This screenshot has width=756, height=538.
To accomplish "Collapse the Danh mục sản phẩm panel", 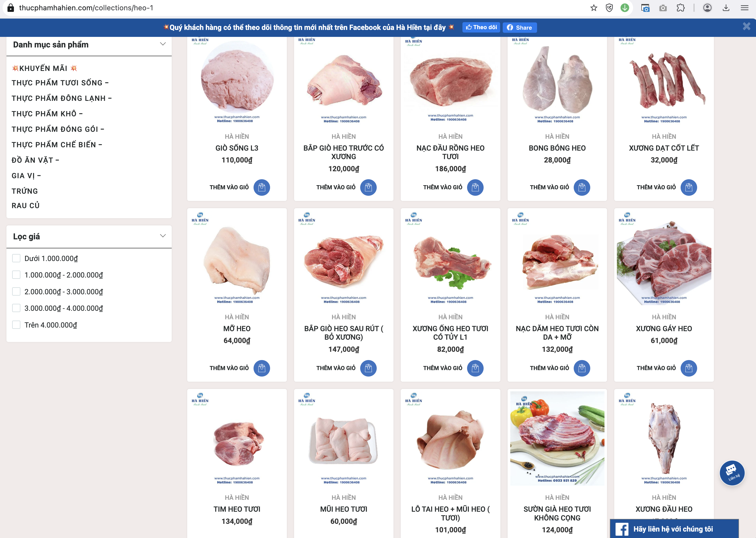I will [x=162, y=44].
